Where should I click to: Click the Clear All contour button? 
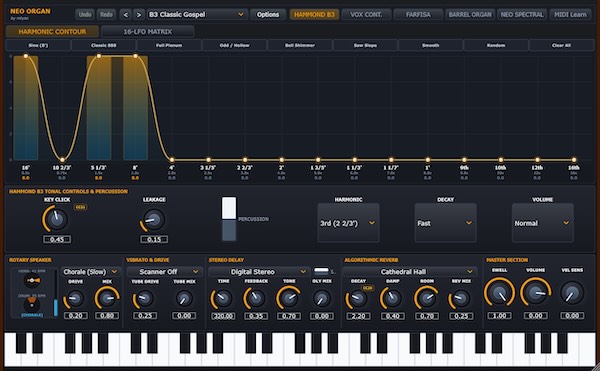click(x=561, y=45)
